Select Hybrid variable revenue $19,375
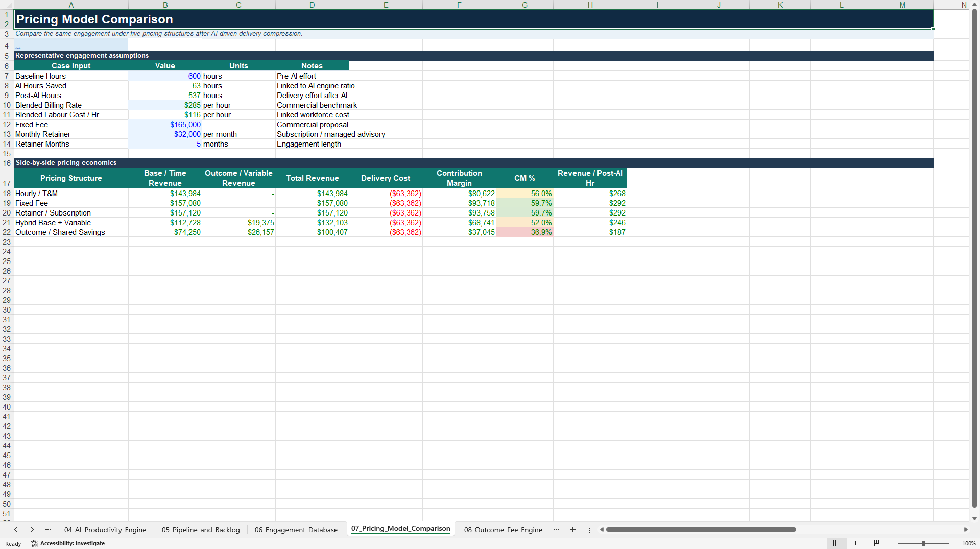This screenshot has height=549, width=980. (238, 223)
